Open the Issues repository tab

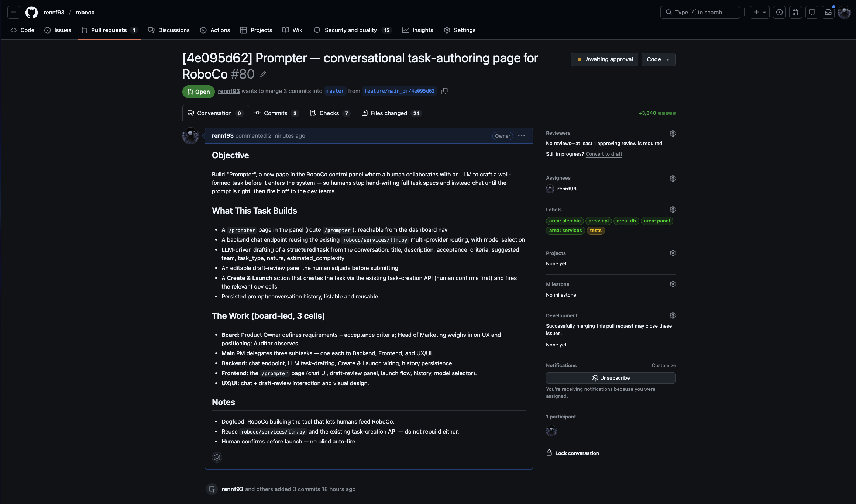click(x=58, y=30)
